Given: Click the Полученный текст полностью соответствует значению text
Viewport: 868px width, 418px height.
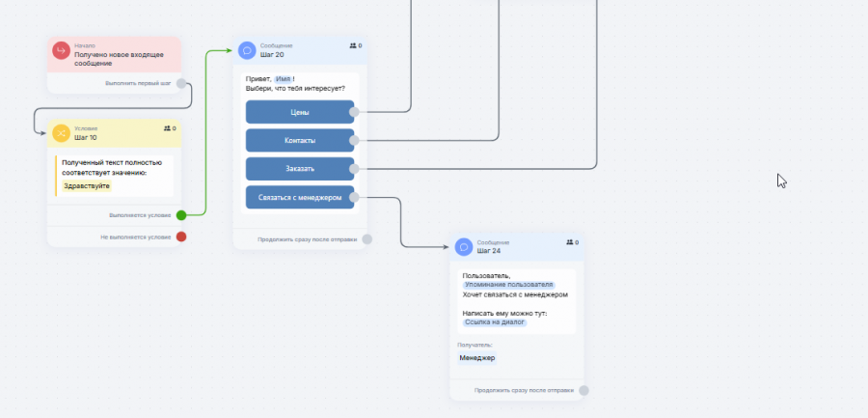Looking at the screenshot, I should click(112, 167).
